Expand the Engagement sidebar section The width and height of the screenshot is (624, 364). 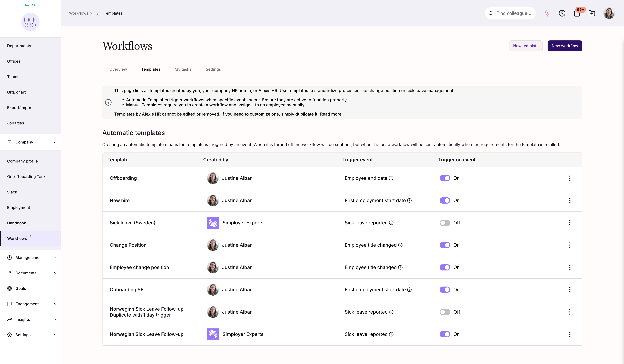point(55,304)
